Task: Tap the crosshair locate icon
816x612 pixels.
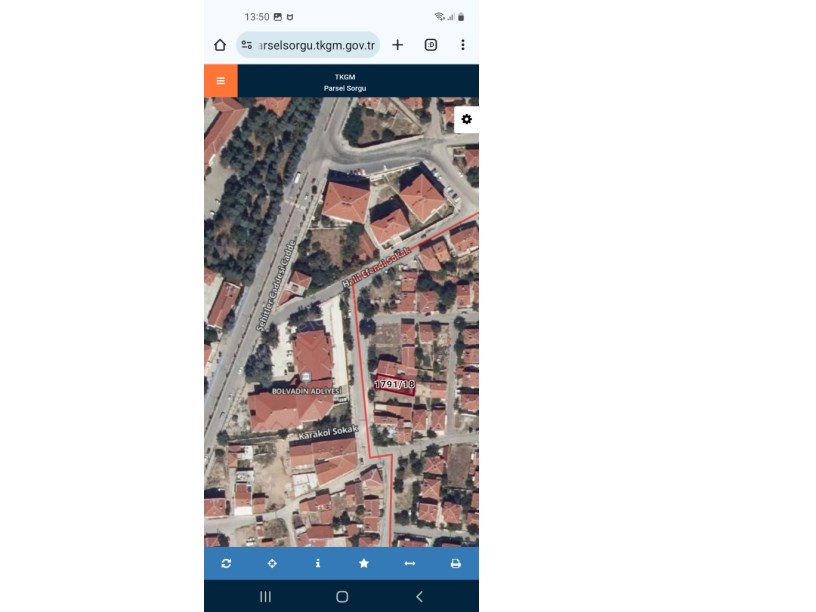Action: (272, 563)
